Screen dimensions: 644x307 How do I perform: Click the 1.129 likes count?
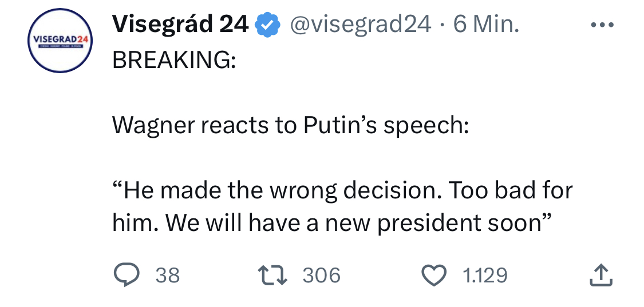484,276
